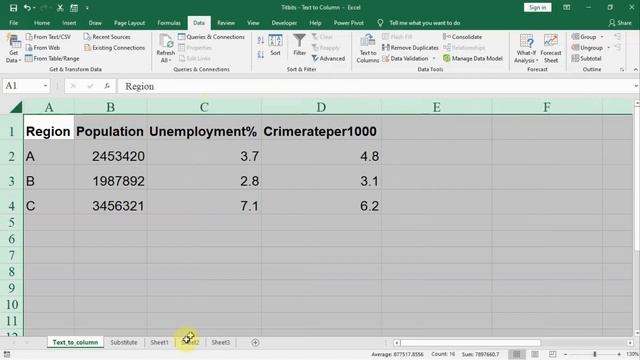640x360 pixels.
Task: Switch to the Formulas tab
Action: (x=169, y=23)
